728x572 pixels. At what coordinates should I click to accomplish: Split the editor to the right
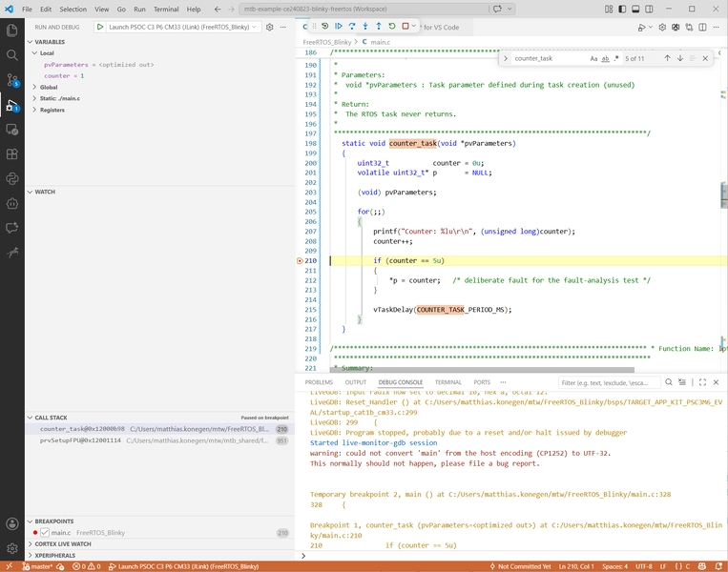[x=702, y=28]
